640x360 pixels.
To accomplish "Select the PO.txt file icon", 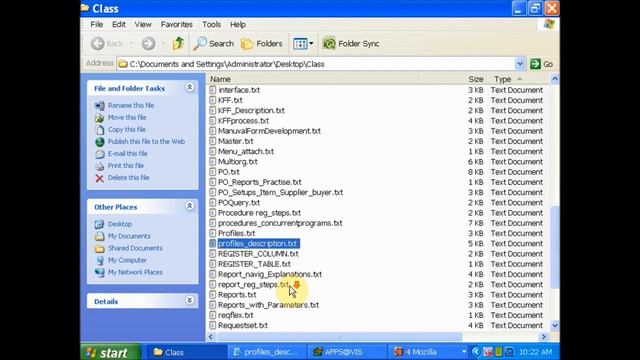I will pos(213,172).
